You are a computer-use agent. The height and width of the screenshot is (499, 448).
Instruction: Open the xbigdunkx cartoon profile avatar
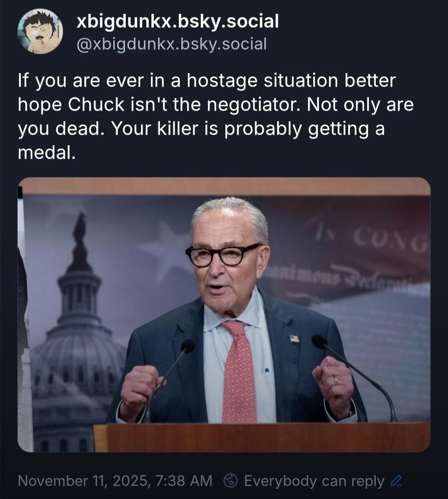click(40, 31)
